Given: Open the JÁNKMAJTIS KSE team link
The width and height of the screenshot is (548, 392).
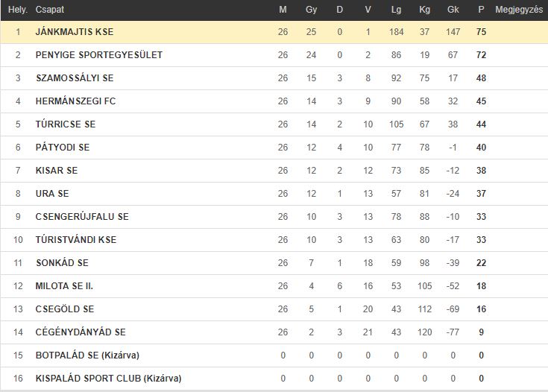Looking at the screenshot, I should tap(75, 32).
